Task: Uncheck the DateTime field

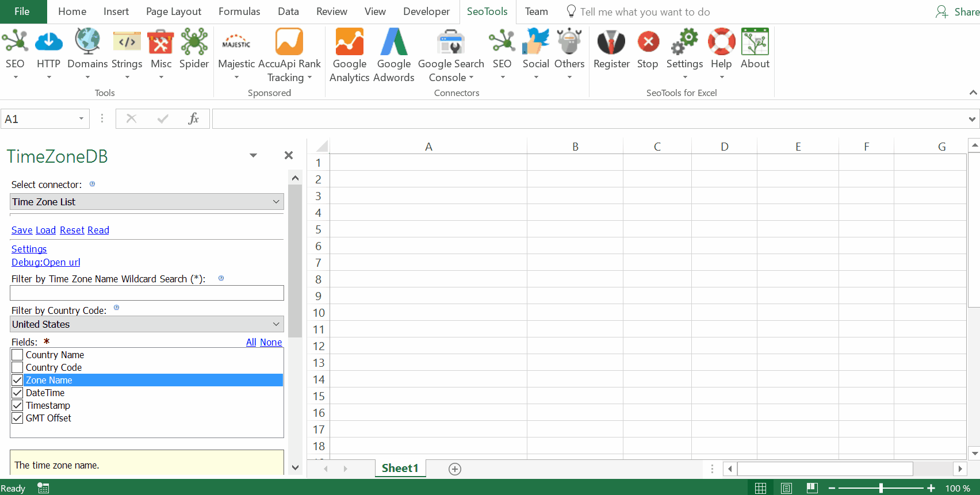Action: (x=17, y=393)
